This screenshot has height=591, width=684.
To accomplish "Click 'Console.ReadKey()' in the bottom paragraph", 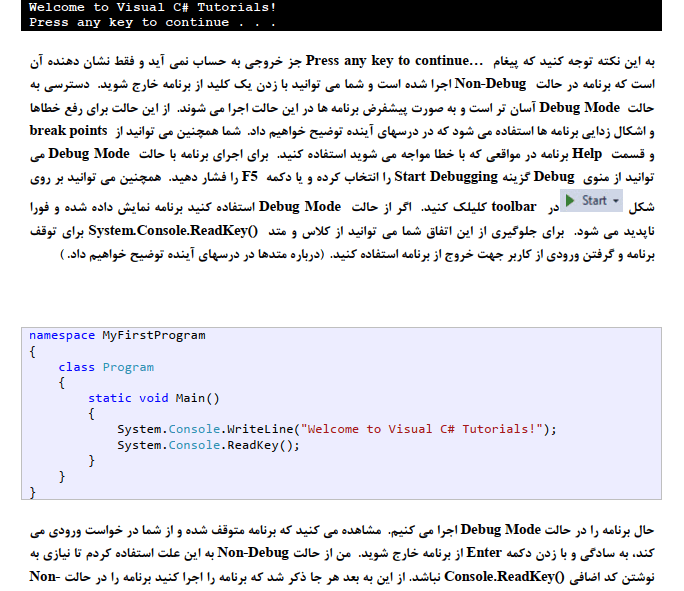I will click(504, 577).
